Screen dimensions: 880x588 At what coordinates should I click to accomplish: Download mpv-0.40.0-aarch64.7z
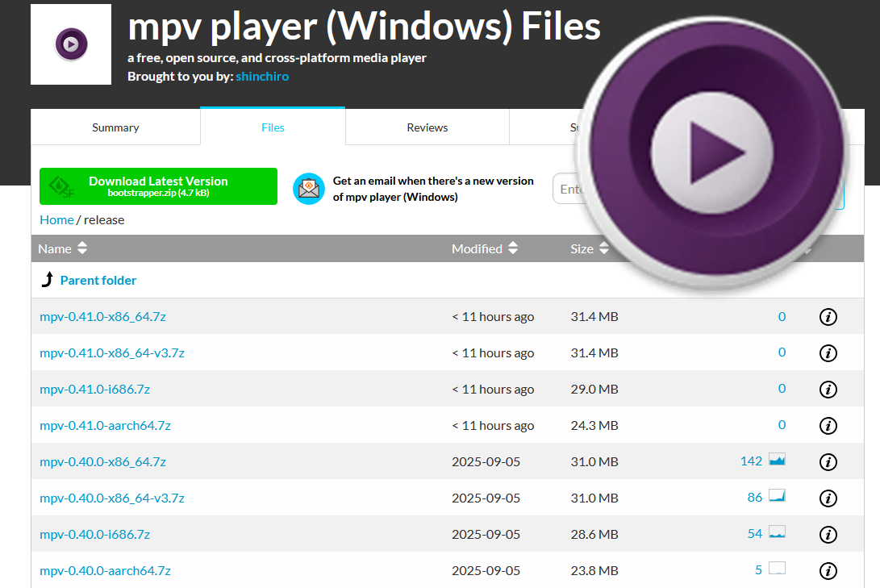pos(105,570)
